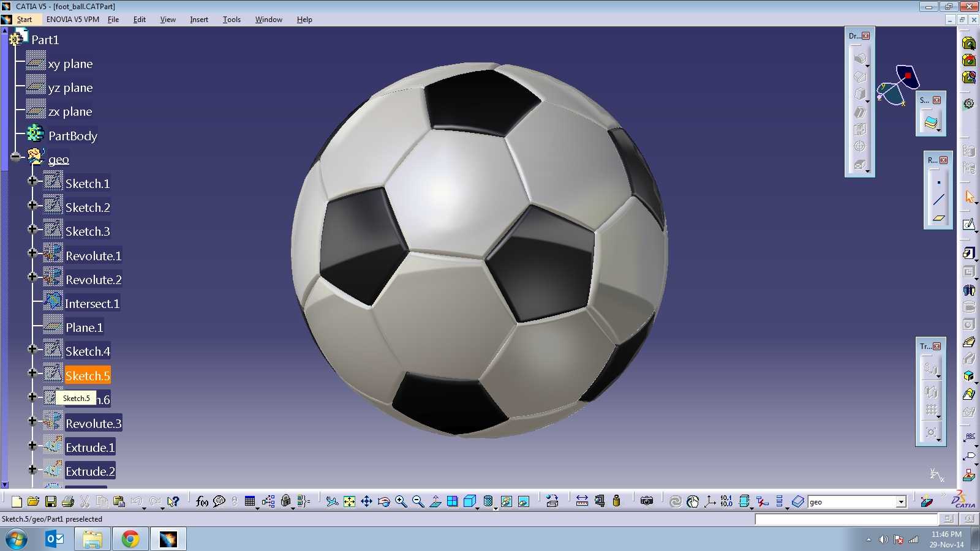Click the Apply Material icon
The height and width of the screenshot is (551, 980).
point(927,501)
